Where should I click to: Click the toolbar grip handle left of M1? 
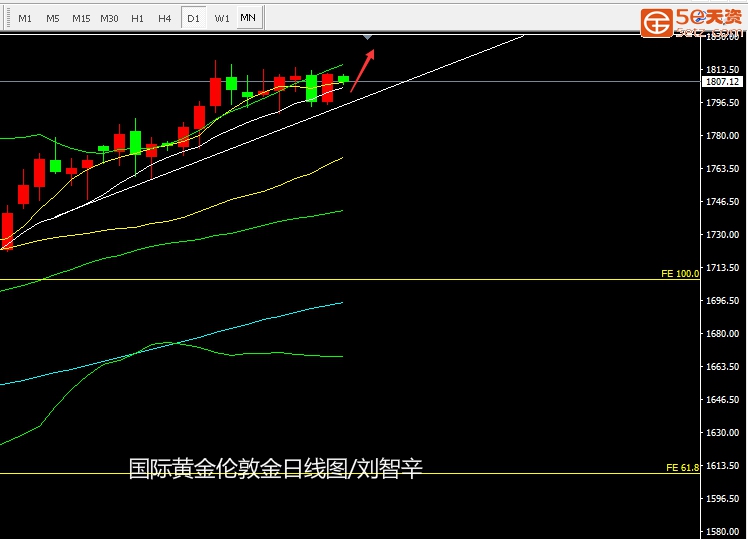tap(7, 18)
